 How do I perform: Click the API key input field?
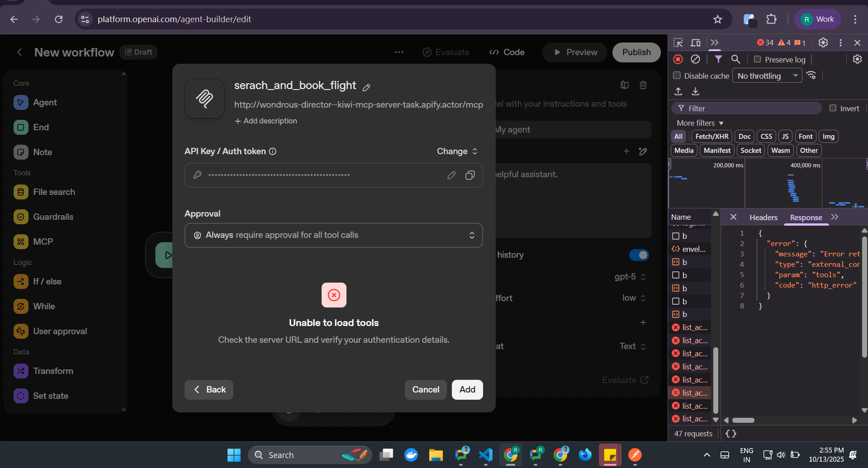[334, 175]
